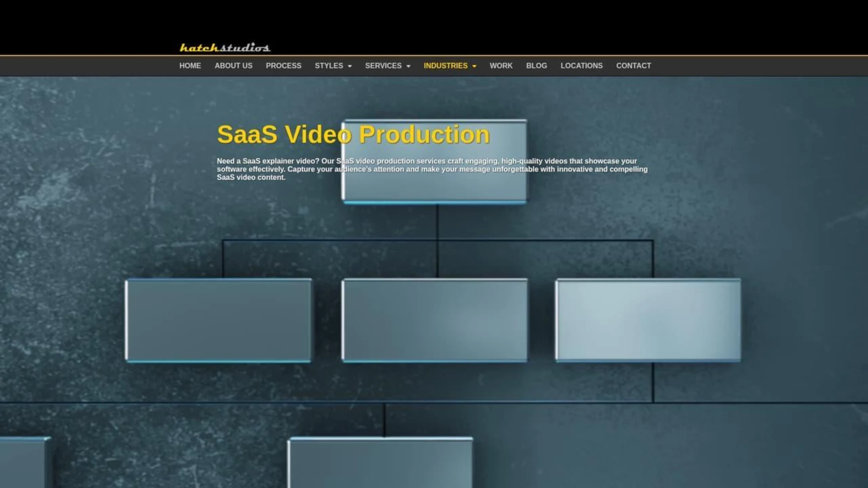This screenshot has width=868, height=488.
Task: Expand the STYLES dropdown arrow
Action: pyautogui.click(x=349, y=66)
